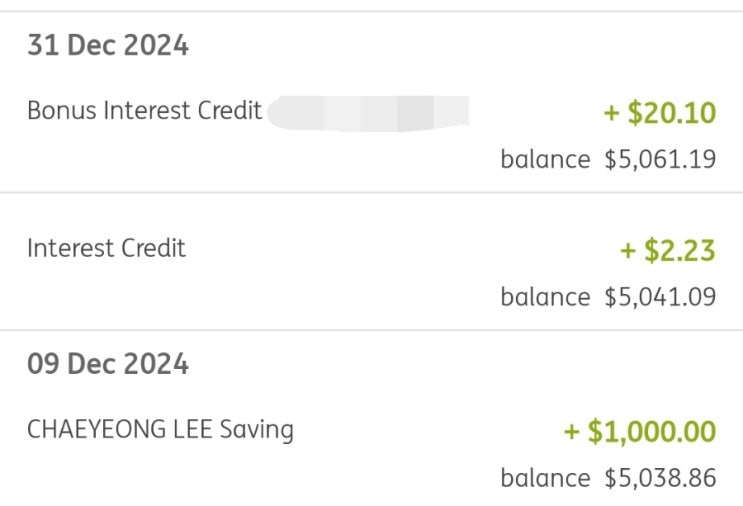Click the 09 Dec 2024 date header
The width and height of the screenshot is (743, 506).
pyautogui.click(x=108, y=364)
